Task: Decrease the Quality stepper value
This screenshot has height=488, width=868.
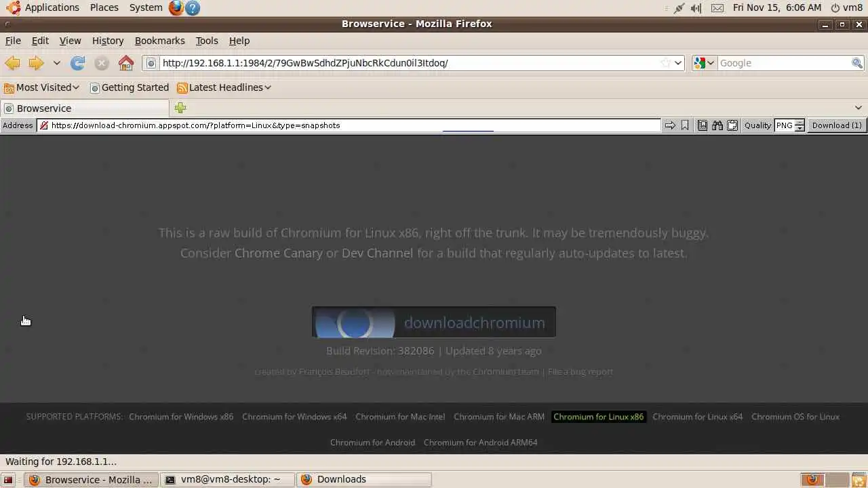Action: [800, 128]
